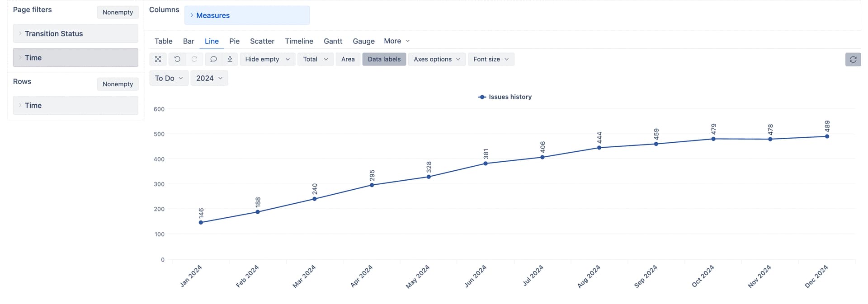Click the refresh icon at far right
The width and height of the screenshot is (868, 304).
pos(853,60)
